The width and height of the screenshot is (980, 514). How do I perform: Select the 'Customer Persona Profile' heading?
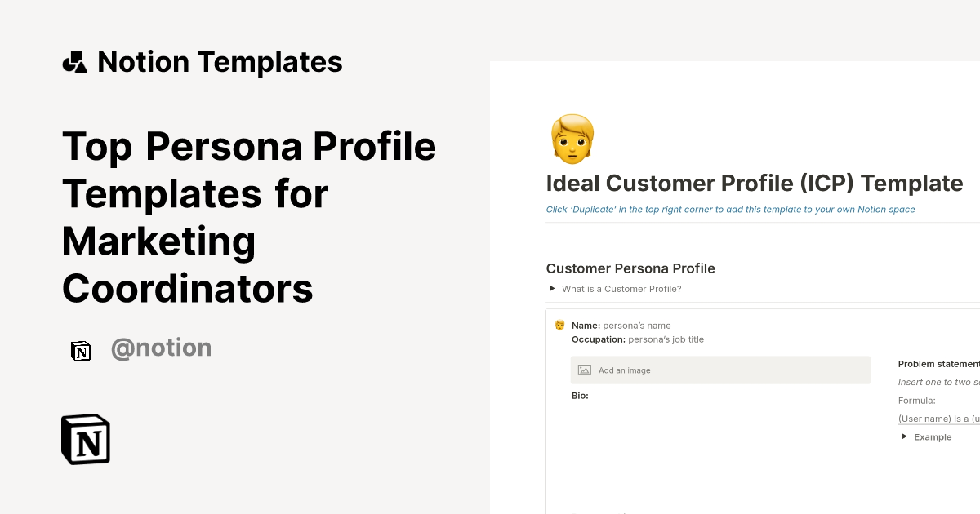630,268
